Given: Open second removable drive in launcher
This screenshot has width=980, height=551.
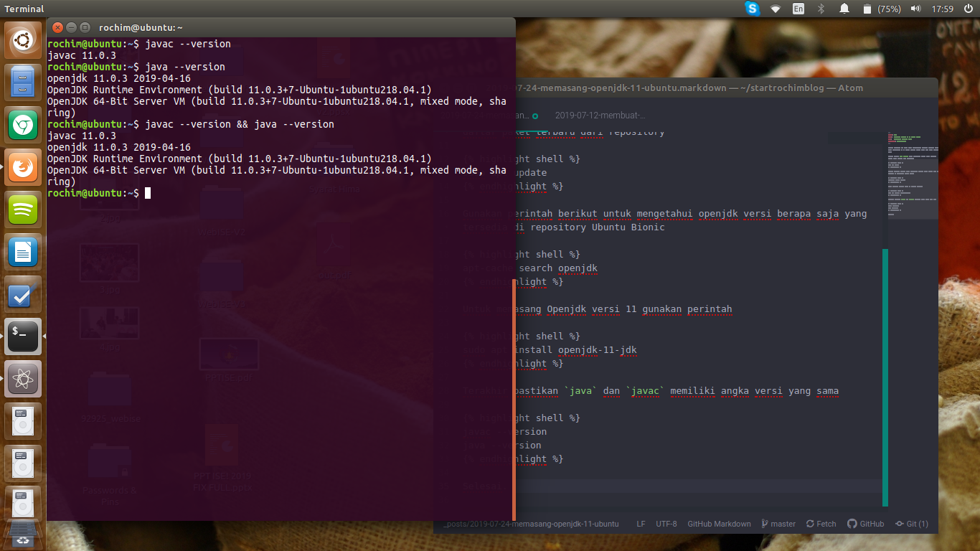Looking at the screenshot, I should click(24, 463).
